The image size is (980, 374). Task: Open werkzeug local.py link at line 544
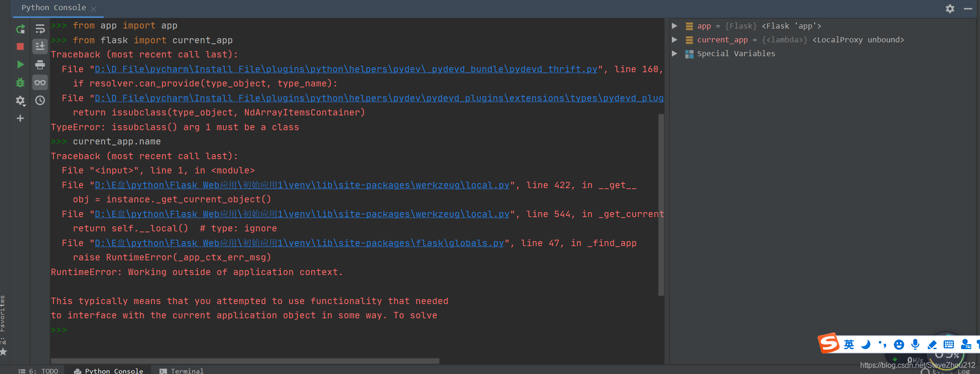point(302,214)
